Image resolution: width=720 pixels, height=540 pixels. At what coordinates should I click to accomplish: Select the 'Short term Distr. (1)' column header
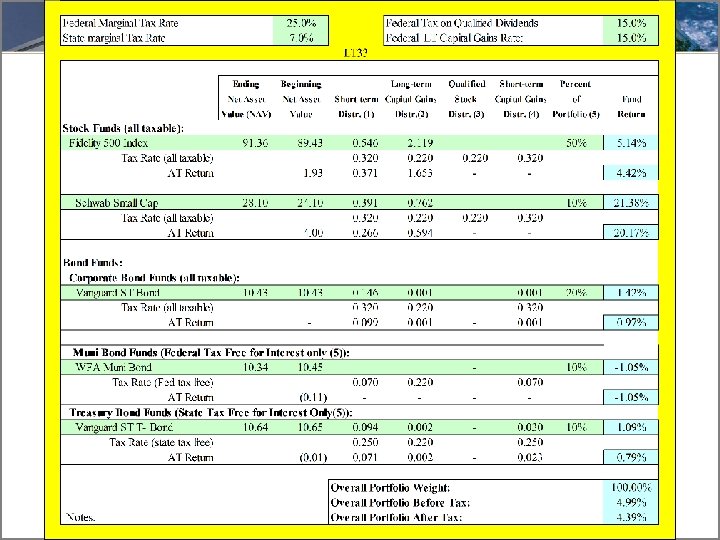pyautogui.click(x=356, y=106)
